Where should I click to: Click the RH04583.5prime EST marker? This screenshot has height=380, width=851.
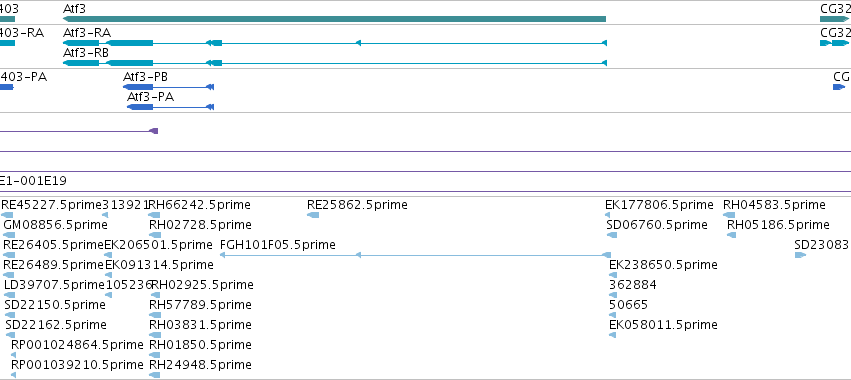tap(729, 215)
